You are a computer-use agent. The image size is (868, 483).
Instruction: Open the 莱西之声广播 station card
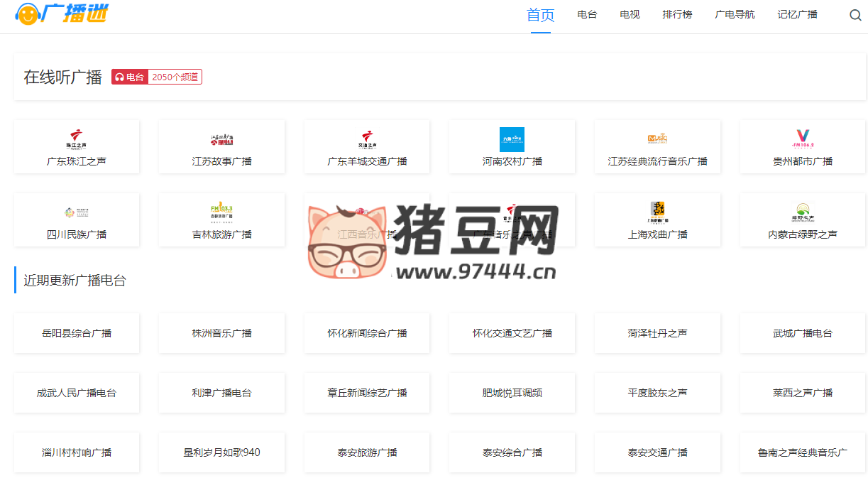point(803,393)
